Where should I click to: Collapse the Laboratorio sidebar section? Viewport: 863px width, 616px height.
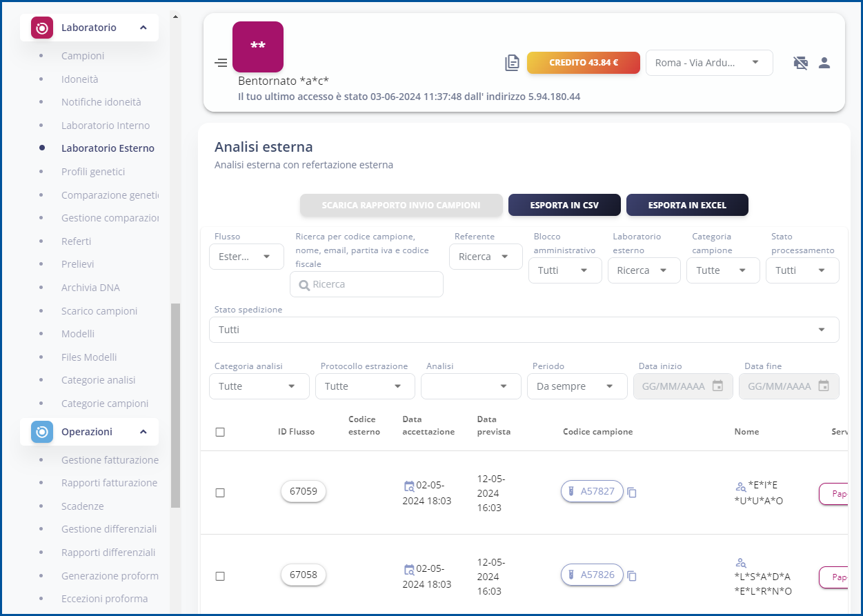click(x=143, y=28)
